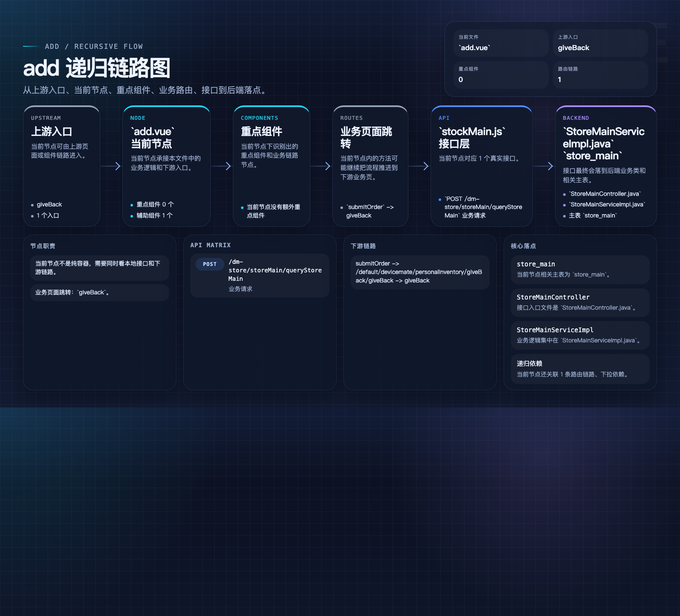The height and width of the screenshot is (616, 680).
Task: Click the arrow between Upstream and Node cards
Action: 111,166
